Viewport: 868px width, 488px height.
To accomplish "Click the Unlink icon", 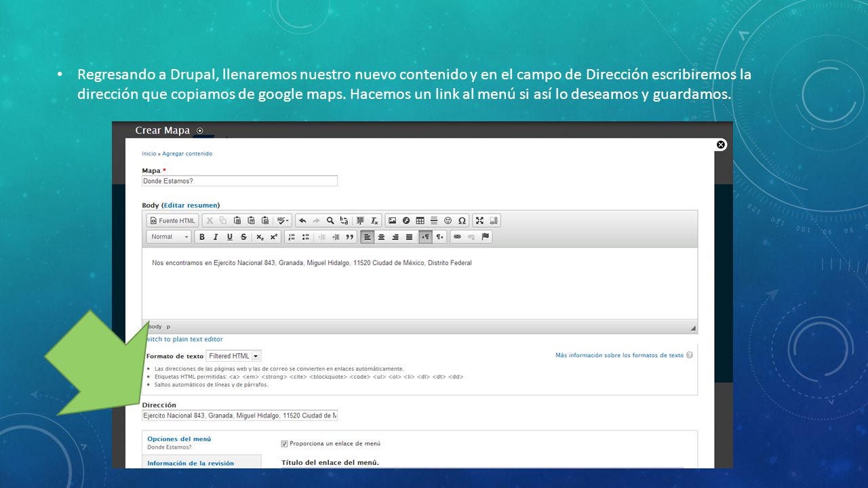I will pos(471,237).
